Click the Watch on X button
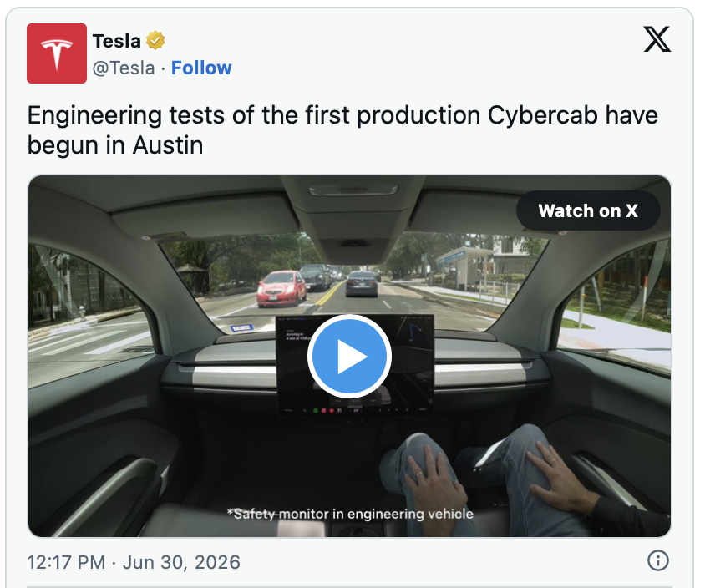Viewport: 705px width, 588px height. [588, 210]
